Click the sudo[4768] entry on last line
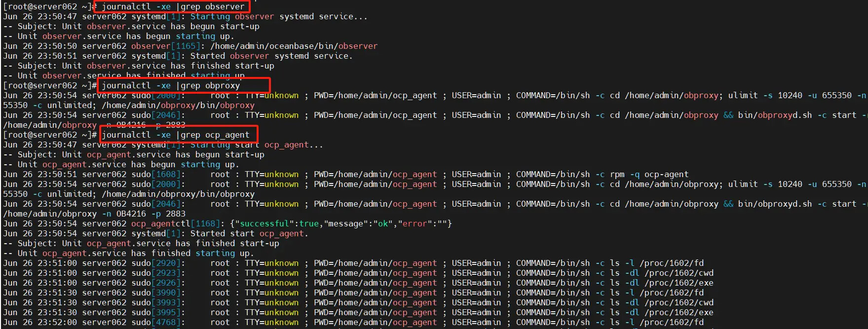This screenshot has height=329, width=868. [x=158, y=322]
